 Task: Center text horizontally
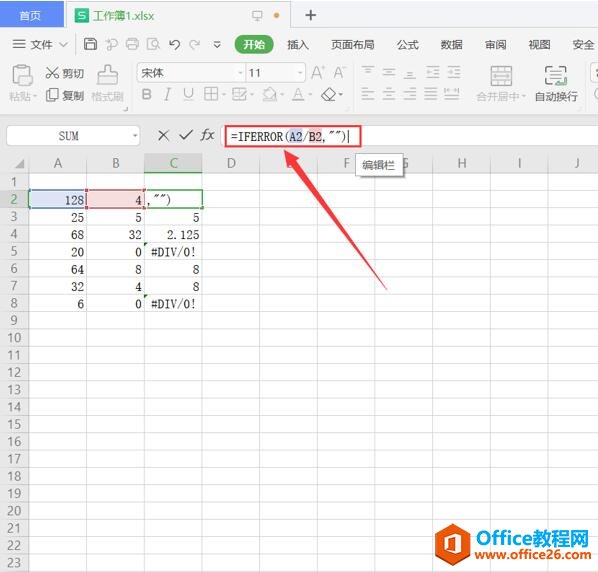pos(389,94)
